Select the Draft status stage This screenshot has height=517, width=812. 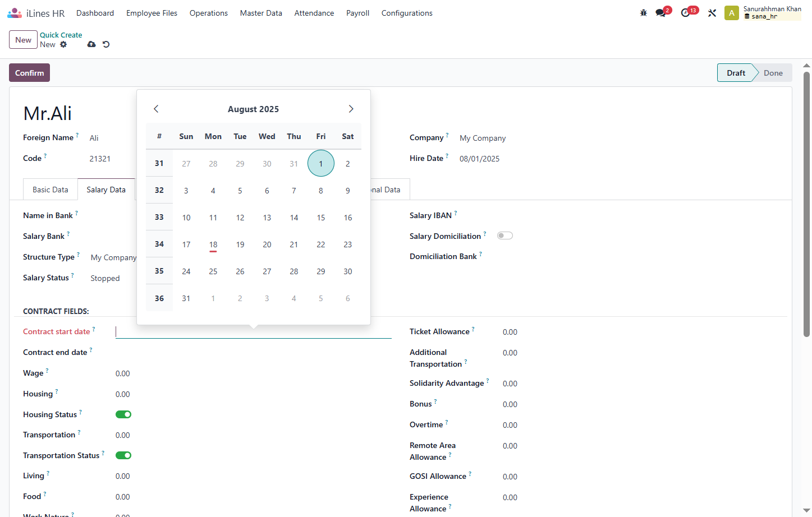pyautogui.click(x=736, y=73)
